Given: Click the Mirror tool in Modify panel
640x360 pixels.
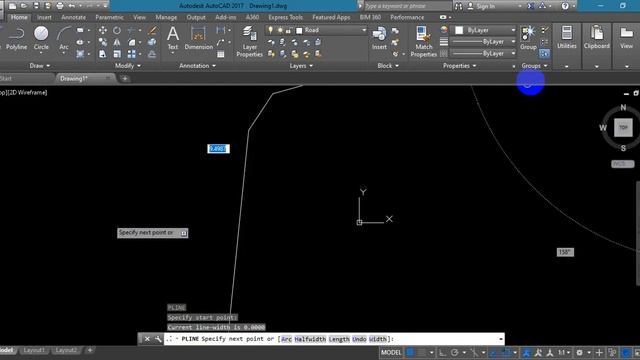Looking at the screenshot, I should point(117,42).
